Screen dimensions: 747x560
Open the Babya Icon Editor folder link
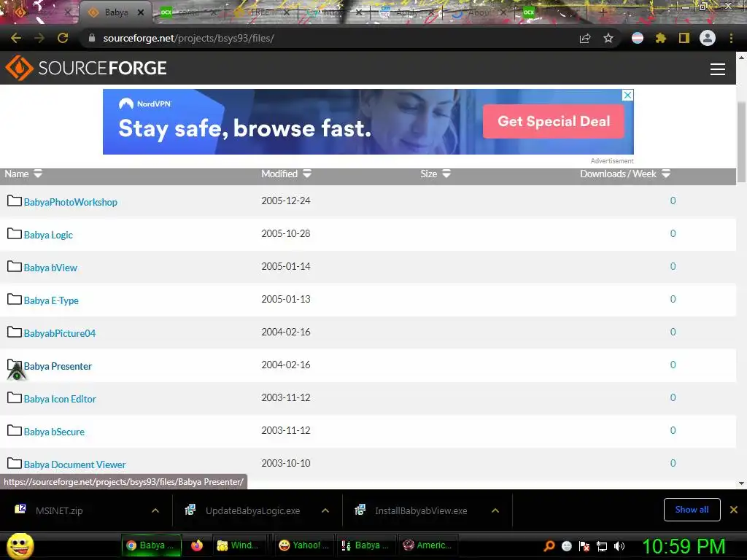tap(60, 399)
